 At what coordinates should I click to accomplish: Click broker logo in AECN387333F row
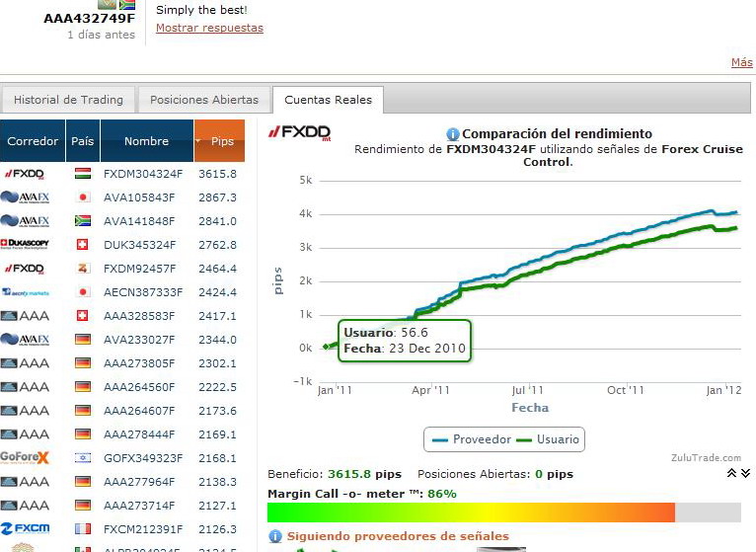[x=25, y=292]
